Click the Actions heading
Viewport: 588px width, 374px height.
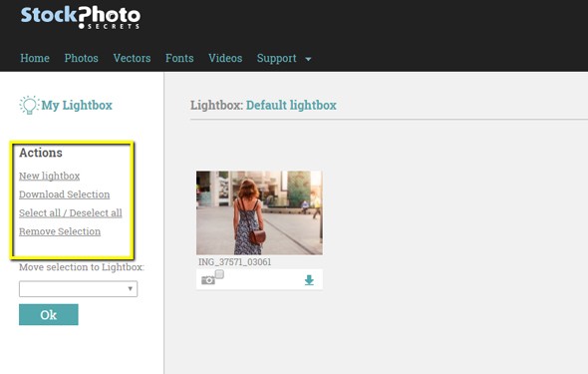coord(41,153)
